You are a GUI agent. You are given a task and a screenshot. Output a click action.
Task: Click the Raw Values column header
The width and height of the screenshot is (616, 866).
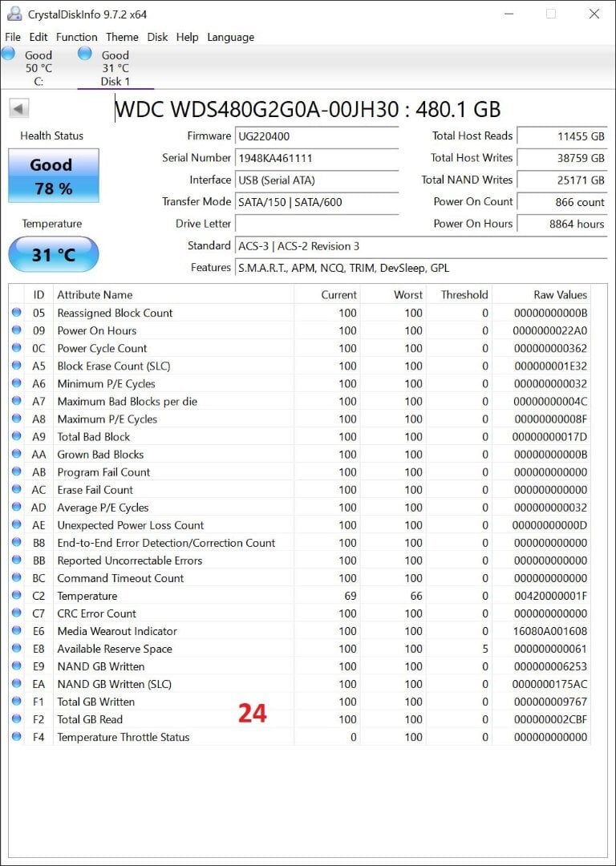click(541, 294)
